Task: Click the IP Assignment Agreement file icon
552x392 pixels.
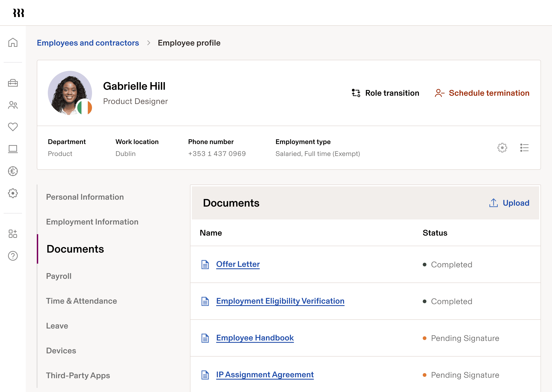Action: (205, 375)
